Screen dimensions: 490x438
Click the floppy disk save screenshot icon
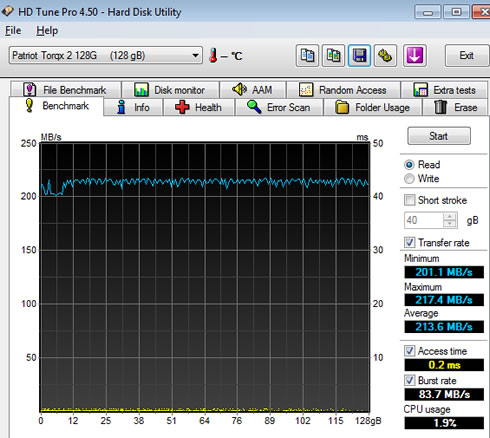point(359,55)
